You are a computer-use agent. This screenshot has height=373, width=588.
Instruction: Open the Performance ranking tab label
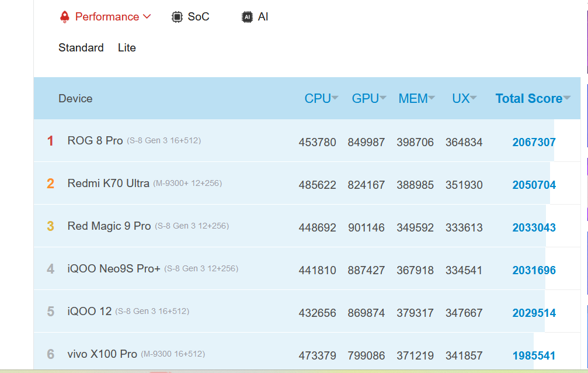[107, 17]
